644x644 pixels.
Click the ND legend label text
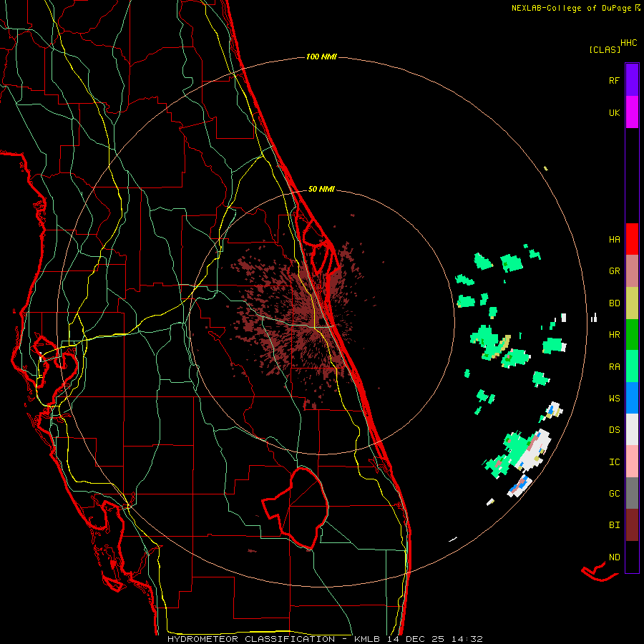pos(614,557)
